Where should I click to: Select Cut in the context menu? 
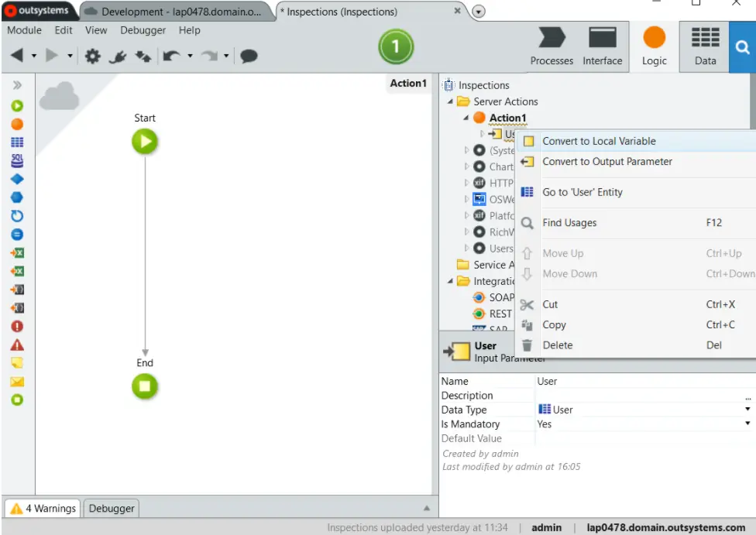click(x=637, y=304)
